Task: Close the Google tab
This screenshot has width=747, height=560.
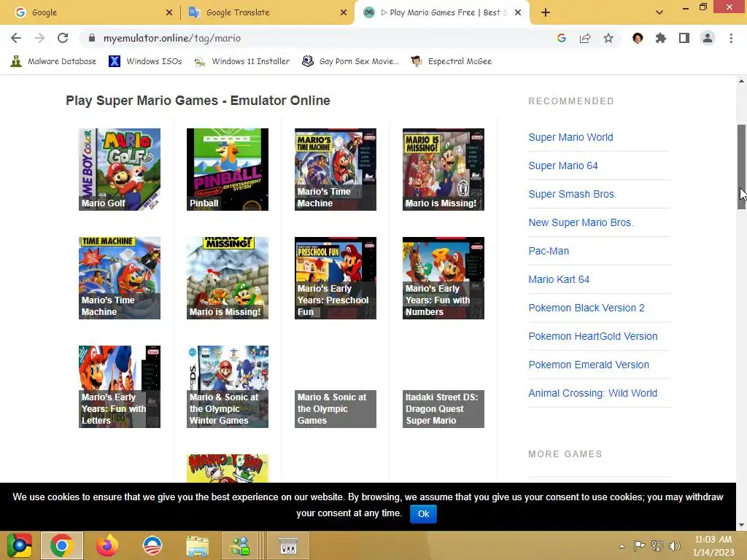Action: point(169,13)
